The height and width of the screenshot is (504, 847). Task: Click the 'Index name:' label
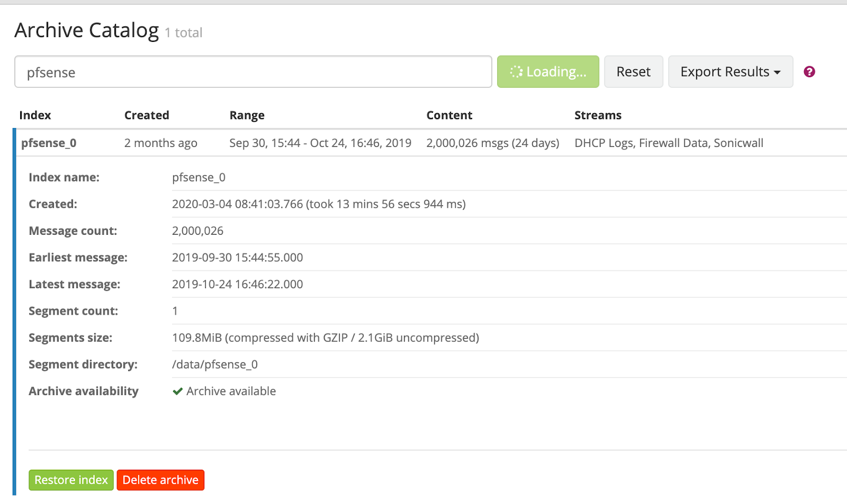coord(64,178)
